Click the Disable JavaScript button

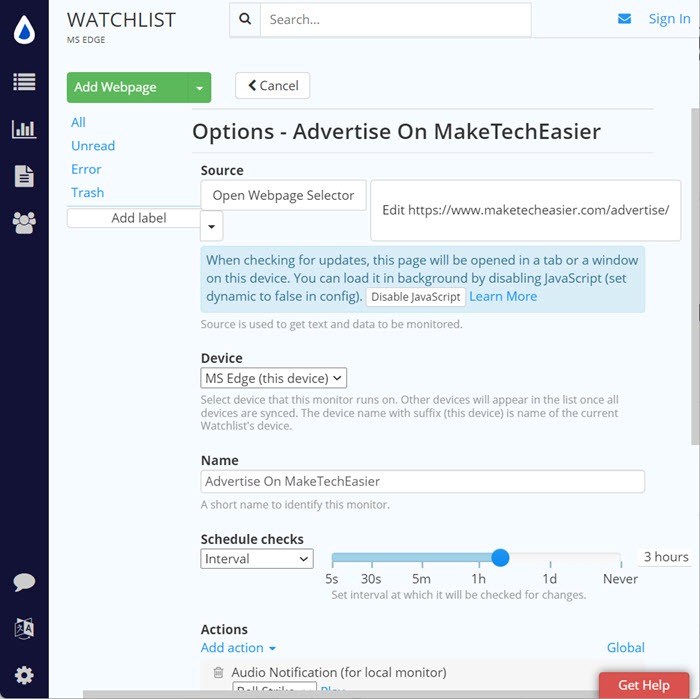point(416,297)
